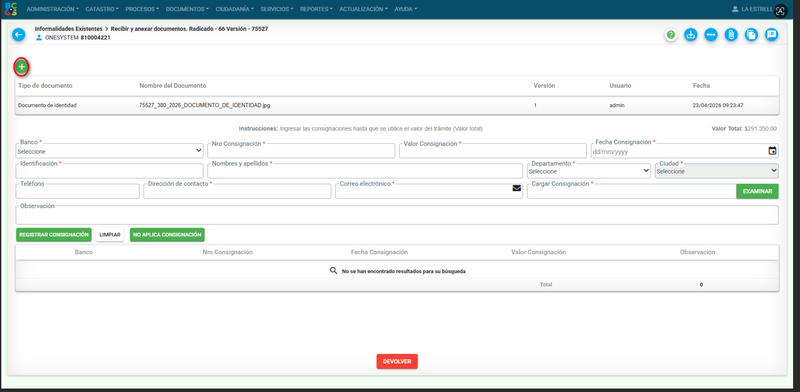Click Nombre del Documento column header
The width and height of the screenshot is (800, 392).
172,86
